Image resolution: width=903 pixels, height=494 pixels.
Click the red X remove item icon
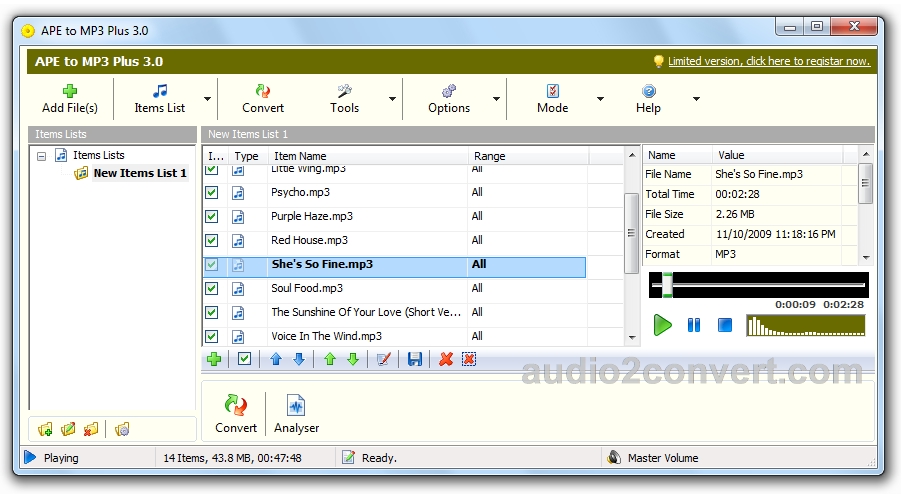(x=446, y=359)
